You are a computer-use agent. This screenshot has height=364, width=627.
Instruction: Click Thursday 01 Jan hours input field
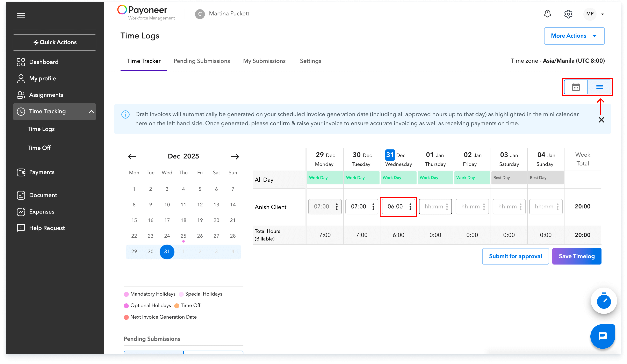tap(433, 207)
